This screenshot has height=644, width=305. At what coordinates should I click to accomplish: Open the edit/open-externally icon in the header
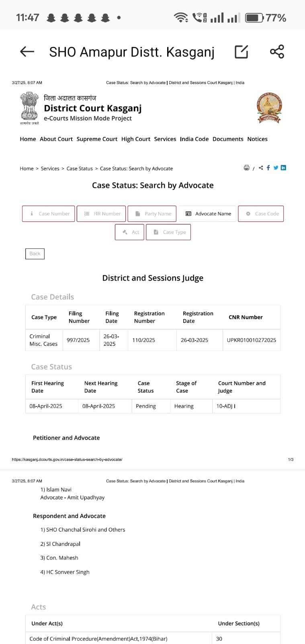241,52
